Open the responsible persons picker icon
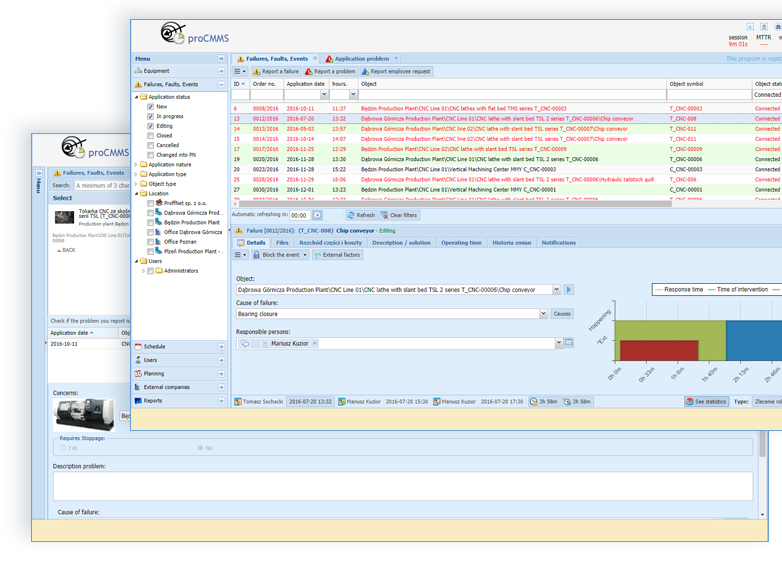Viewport: 782px width, 569px height. click(x=569, y=343)
